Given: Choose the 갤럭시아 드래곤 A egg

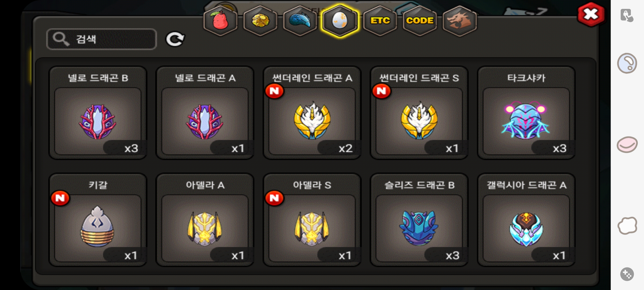Looking at the screenshot, I should coord(526,220).
